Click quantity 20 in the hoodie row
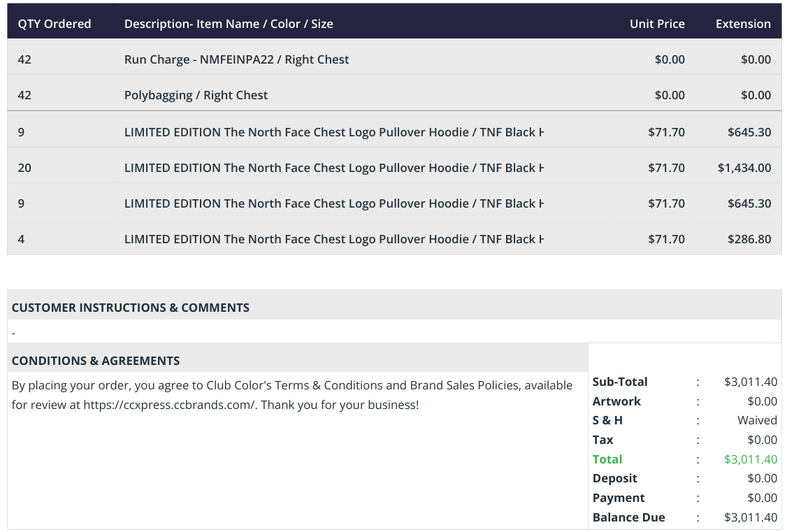The image size is (787, 532). click(x=24, y=168)
